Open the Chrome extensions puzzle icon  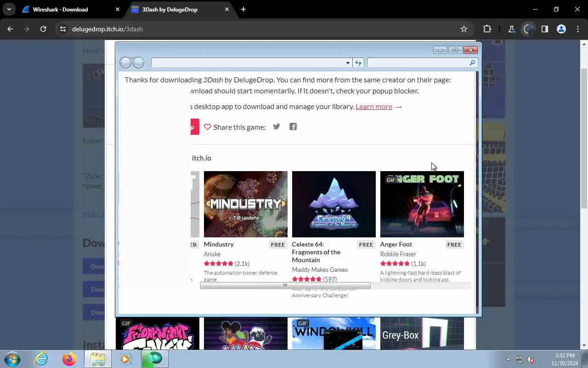click(487, 29)
